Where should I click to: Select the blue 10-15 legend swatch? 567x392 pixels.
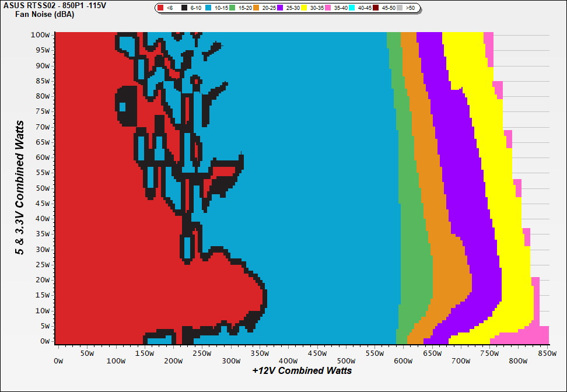click(208, 8)
